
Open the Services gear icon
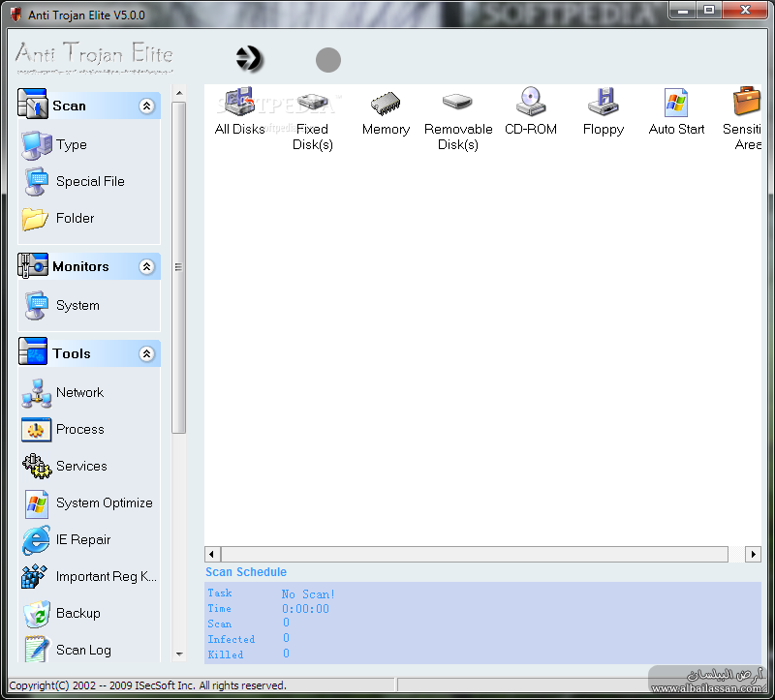click(37, 467)
